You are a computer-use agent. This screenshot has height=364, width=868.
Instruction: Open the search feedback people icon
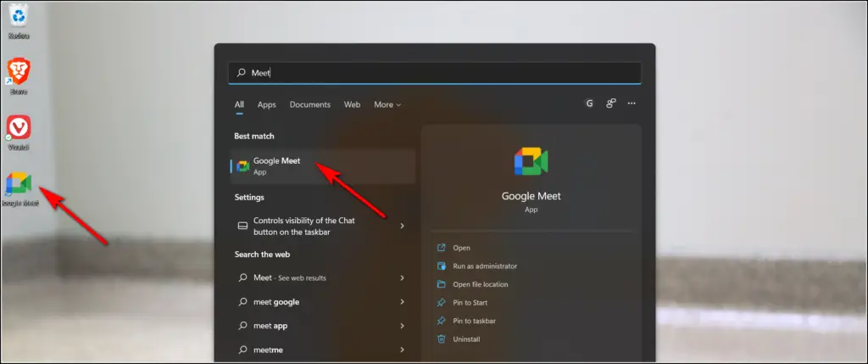coord(610,104)
